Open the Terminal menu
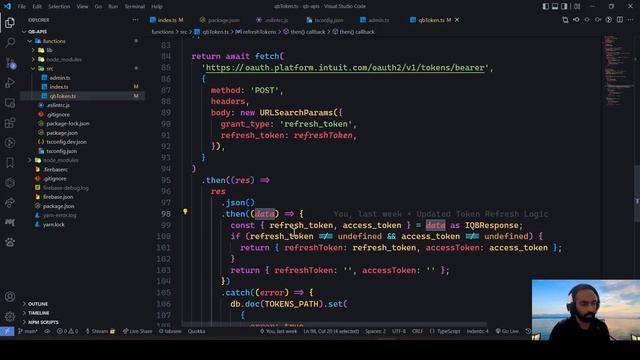This screenshot has height=360, width=640. pyautogui.click(x=134, y=7)
